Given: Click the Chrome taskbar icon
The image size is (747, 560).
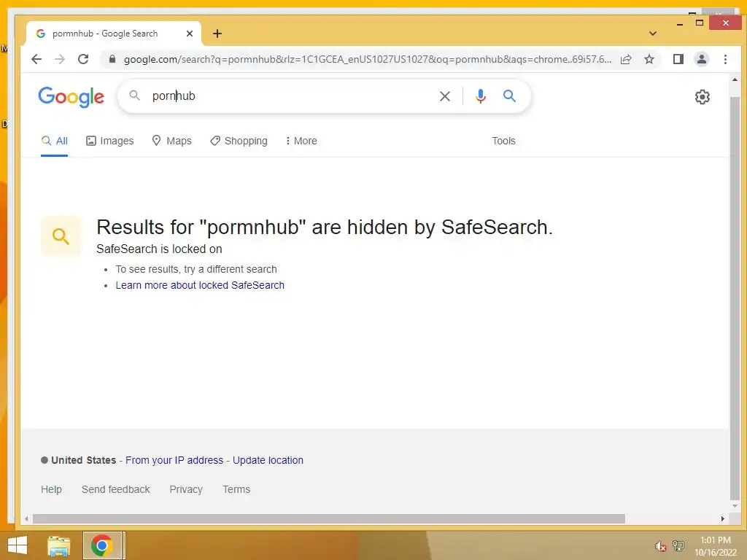Looking at the screenshot, I should click(102, 545).
